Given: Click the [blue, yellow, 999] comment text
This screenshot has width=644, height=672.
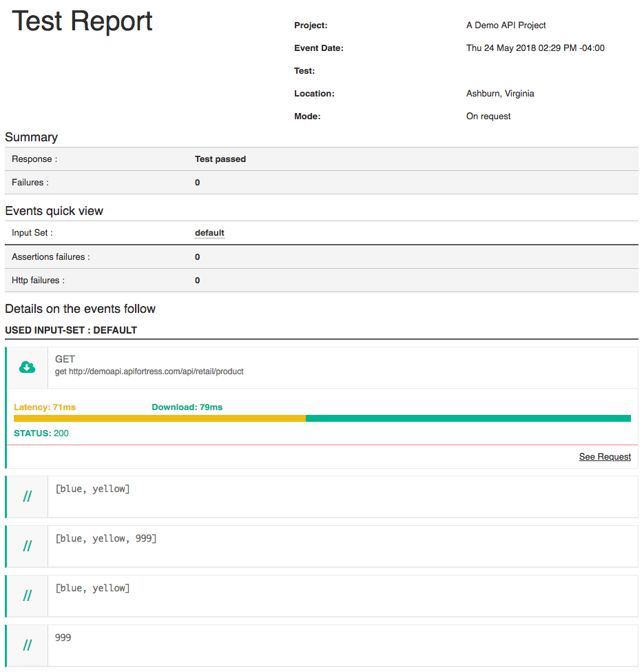Looking at the screenshot, I should [106, 538].
